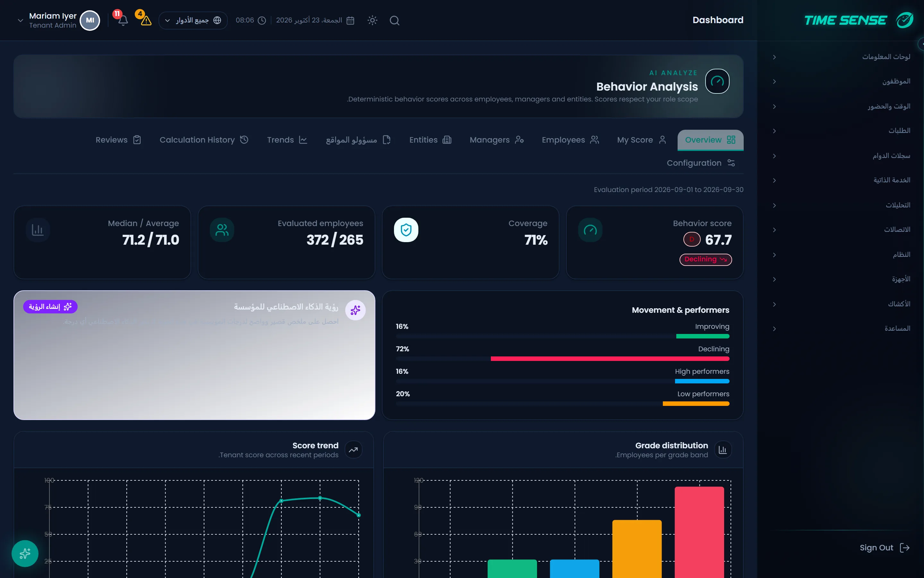Click the MI user avatar
The height and width of the screenshot is (578, 924).
pyautogui.click(x=90, y=20)
